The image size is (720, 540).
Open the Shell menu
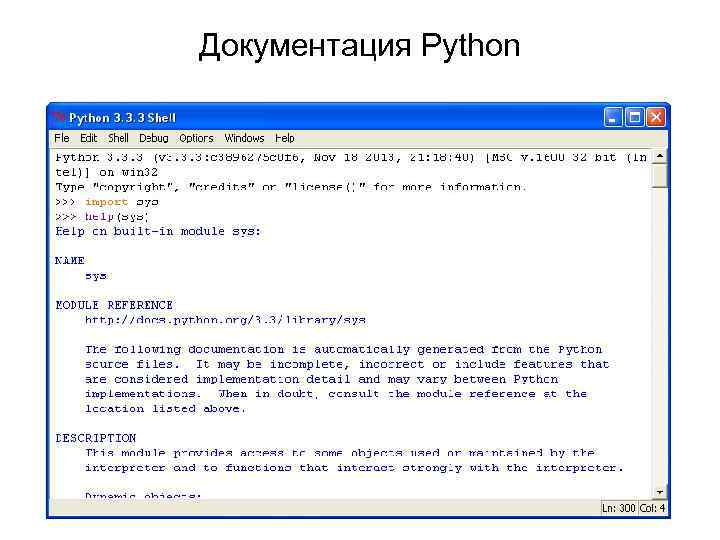pyautogui.click(x=118, y=138)
